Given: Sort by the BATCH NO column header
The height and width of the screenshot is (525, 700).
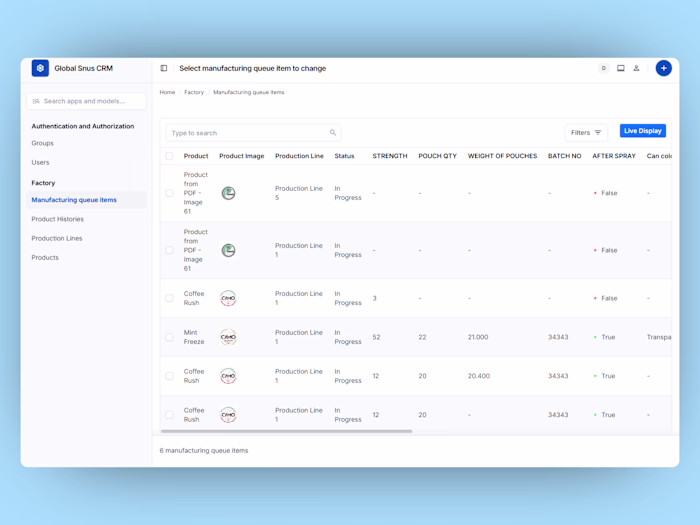Looking at the screenshot, I should coord(565,156).
